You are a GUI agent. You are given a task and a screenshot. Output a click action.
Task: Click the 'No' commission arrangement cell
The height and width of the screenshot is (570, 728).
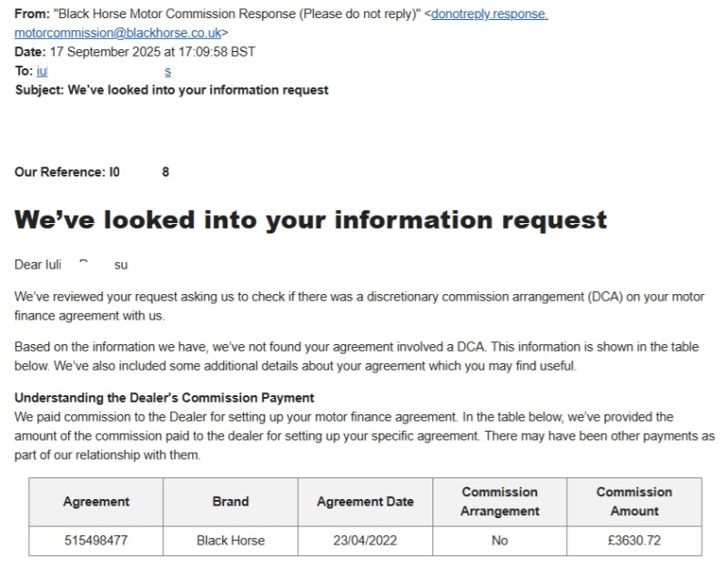click(x=500, y=541)
